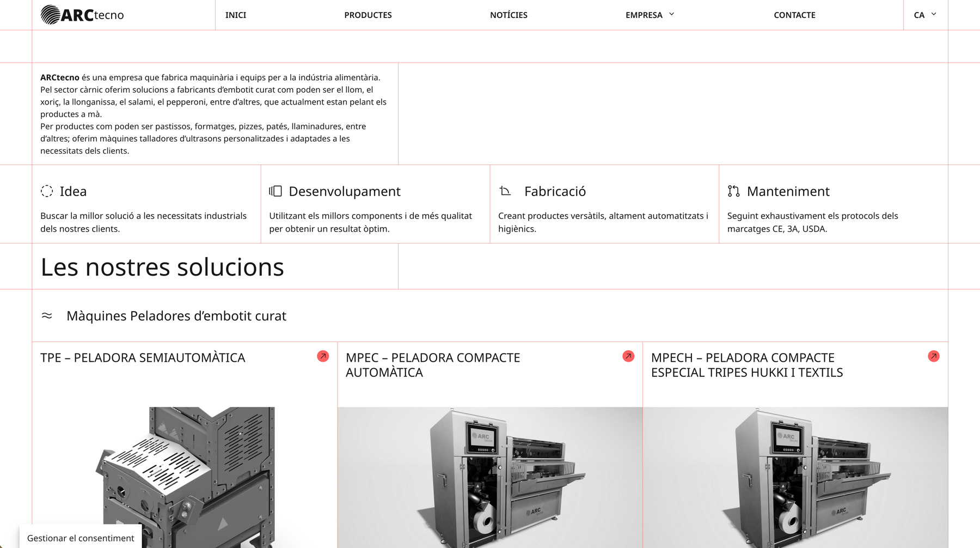Click the wave icon beside Màquines Peladores
Viewport: 980px width, 548px height.
pyautogui.click(x=47, y=316)
